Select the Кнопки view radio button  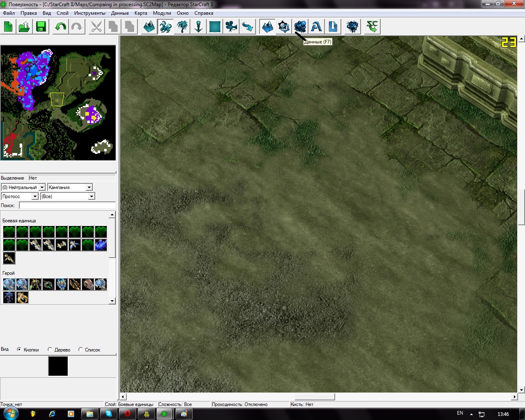(19, 349)
